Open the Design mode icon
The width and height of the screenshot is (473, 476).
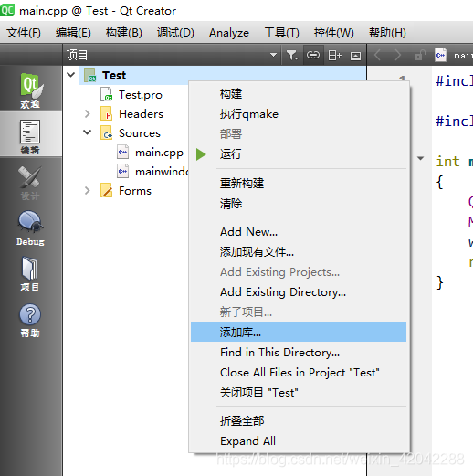[x=30, y=182]
